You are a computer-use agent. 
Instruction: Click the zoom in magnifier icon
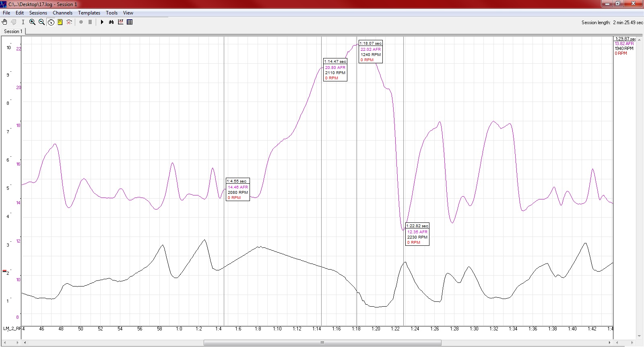pyautogui.click(x=32, y=22)
